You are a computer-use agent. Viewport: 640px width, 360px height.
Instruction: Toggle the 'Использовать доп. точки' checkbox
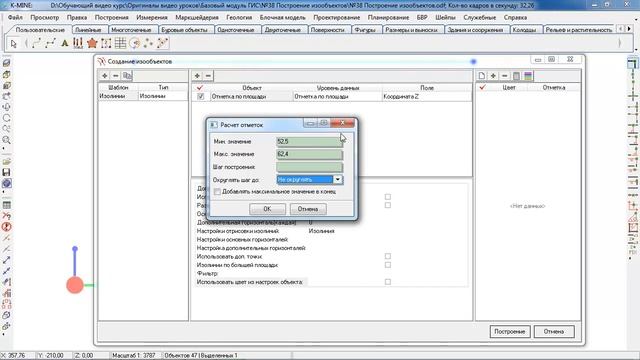[x=388, y=256]
